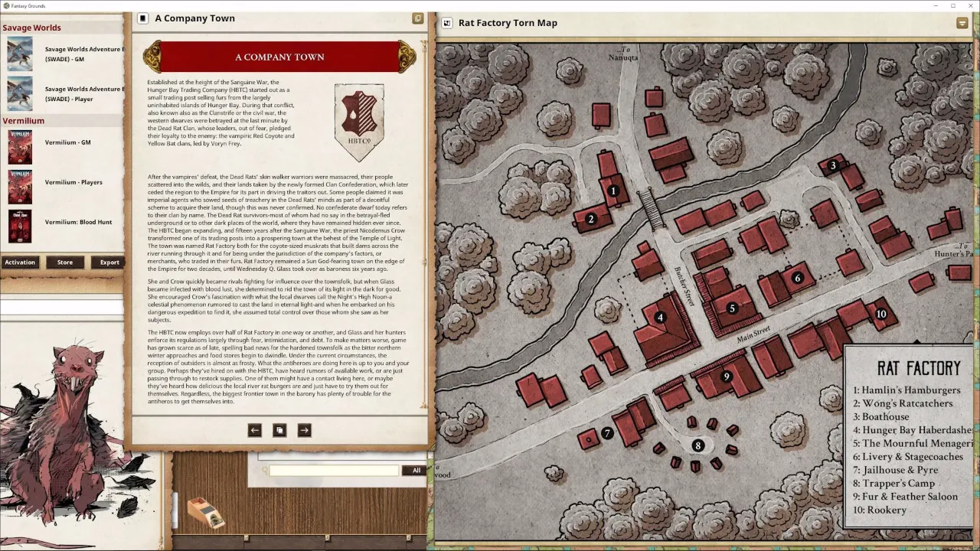
Task: Click map marker 10 Rookery
Action: [x=881, y=314]
